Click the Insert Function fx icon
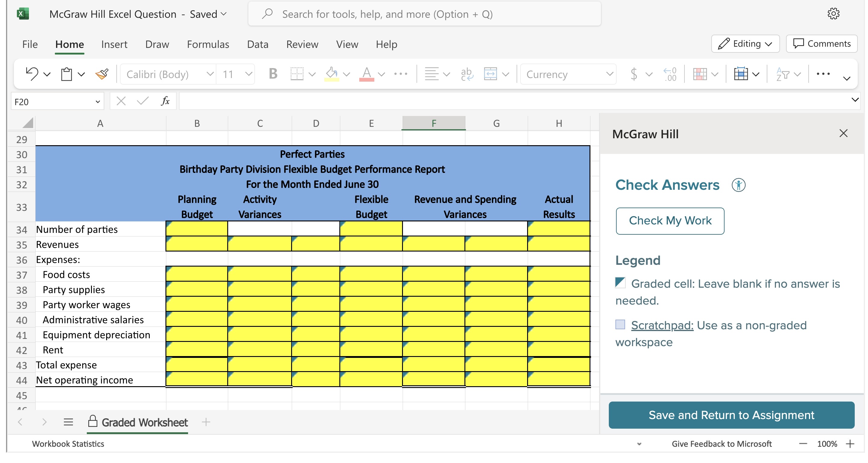Viewport: 868px width, 463px height. (165, 101)
